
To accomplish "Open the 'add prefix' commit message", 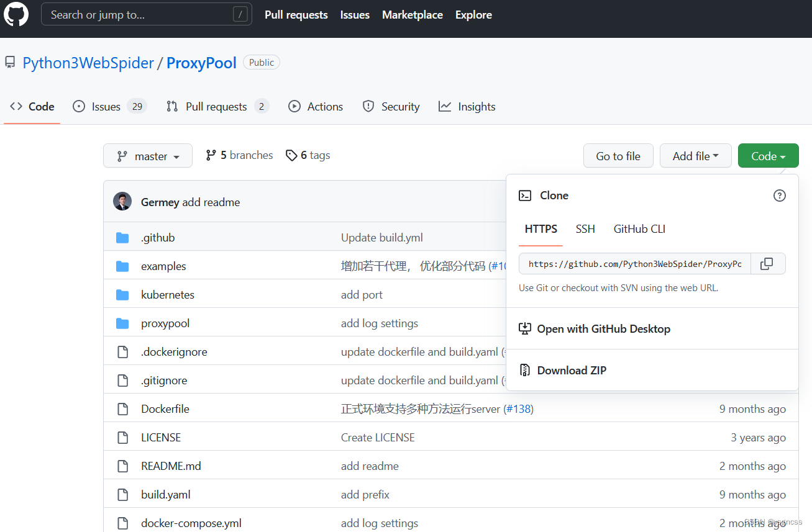I will (365, 495).
